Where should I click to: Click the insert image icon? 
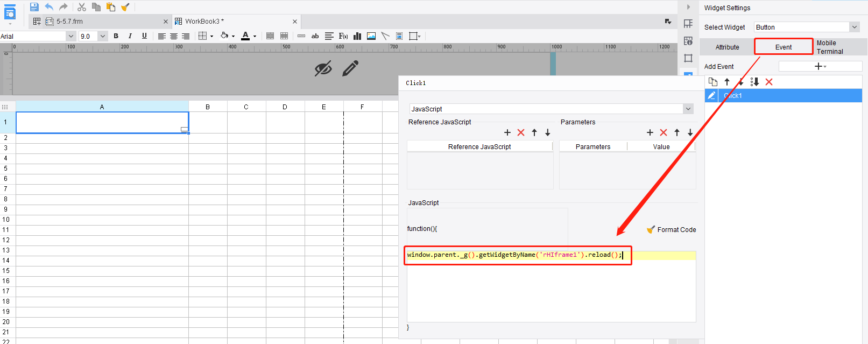coord(371,36)
